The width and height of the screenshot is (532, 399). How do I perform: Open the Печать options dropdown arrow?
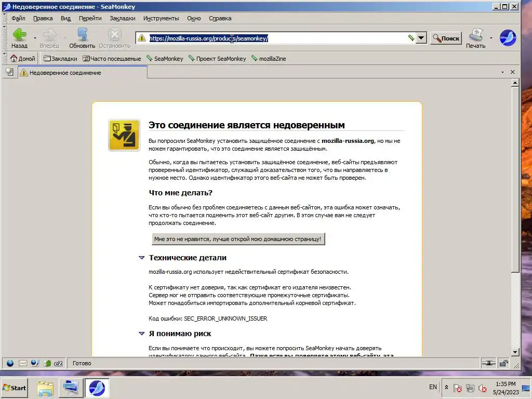click(491, 37)
